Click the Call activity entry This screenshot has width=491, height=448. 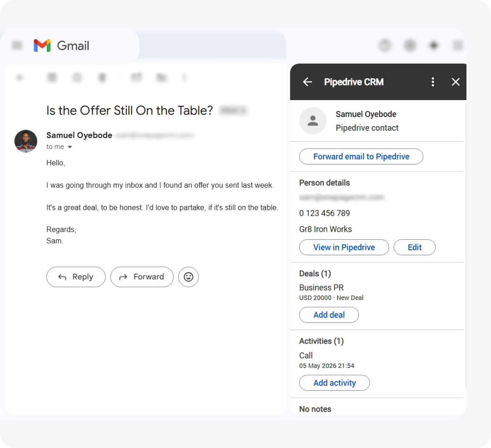(306, 356)
